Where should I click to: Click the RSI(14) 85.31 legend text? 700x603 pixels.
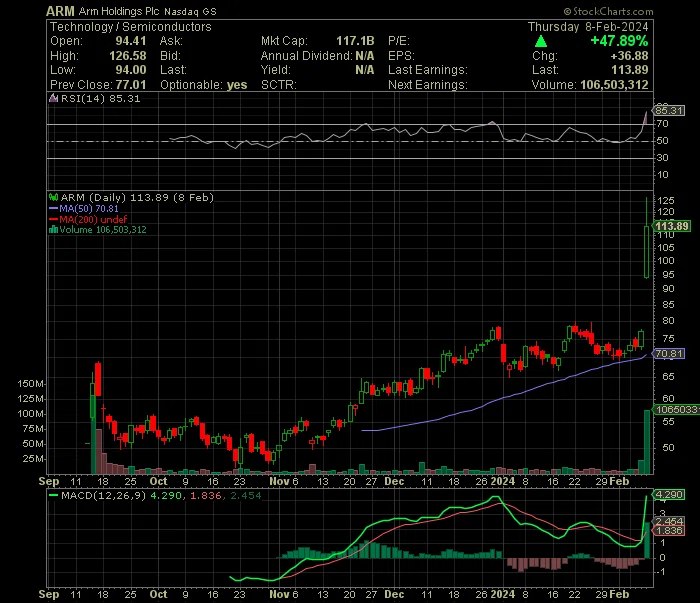click(x=100, y=98)
